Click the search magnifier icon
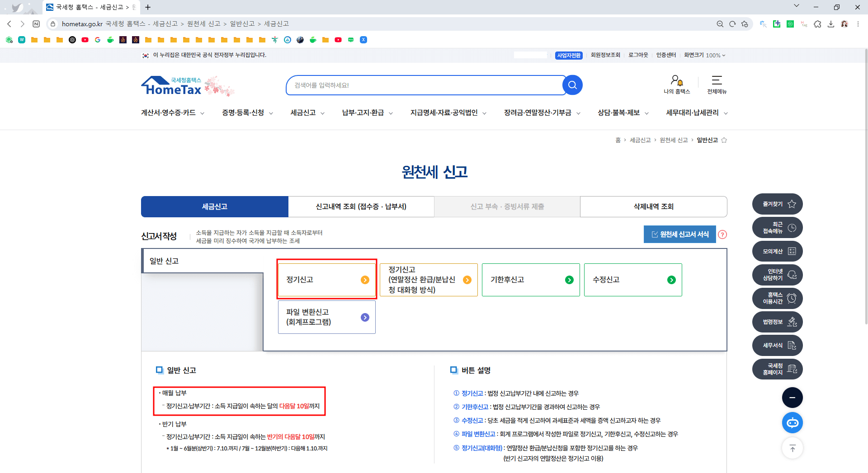Image resolution: width=868 pixels, height=473 pixels. click(x=572, y=85)
